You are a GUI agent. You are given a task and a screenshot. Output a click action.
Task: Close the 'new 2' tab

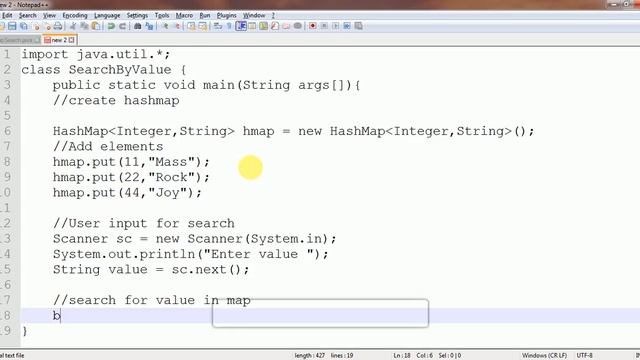(x=72, y=40)
